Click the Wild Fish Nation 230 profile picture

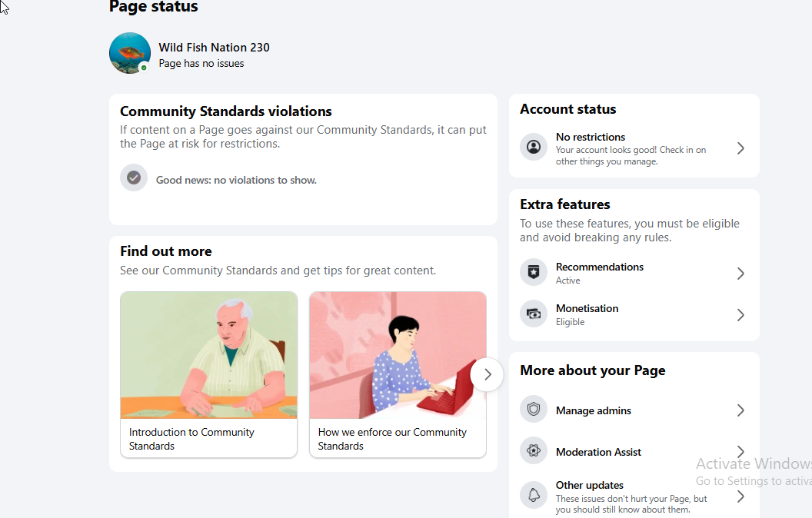129,53
